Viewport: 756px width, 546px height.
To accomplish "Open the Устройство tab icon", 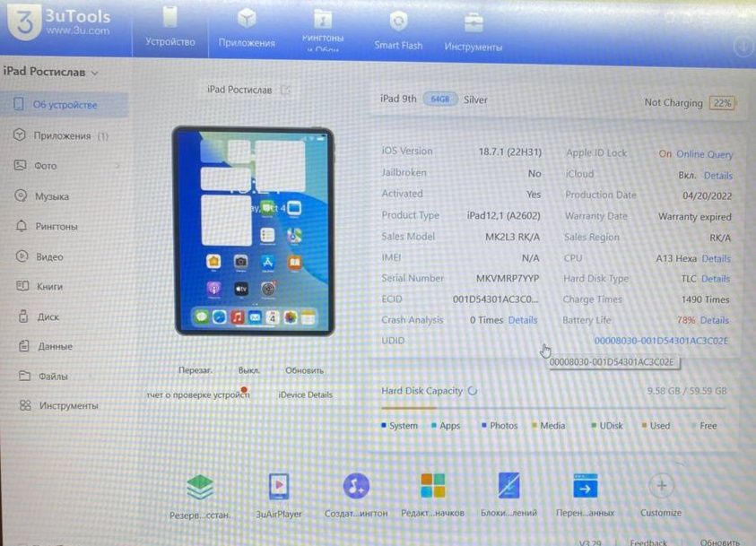I will [x=169, y=17].
